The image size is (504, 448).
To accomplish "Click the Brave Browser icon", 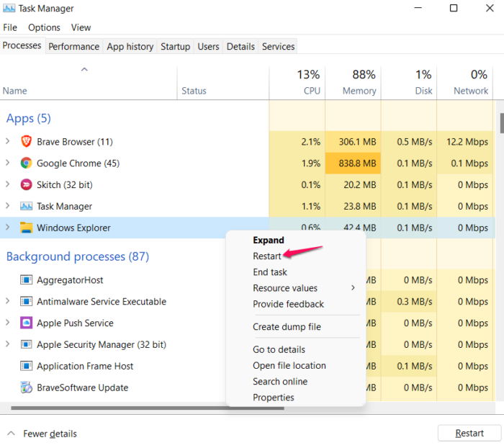I will click(26, 142).
